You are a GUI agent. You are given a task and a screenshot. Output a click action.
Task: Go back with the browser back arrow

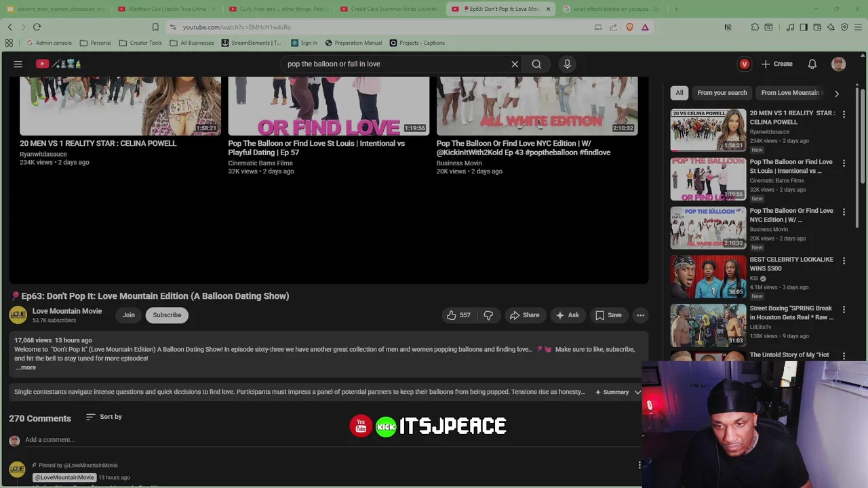pyautogui.click(x=10, y=27)
